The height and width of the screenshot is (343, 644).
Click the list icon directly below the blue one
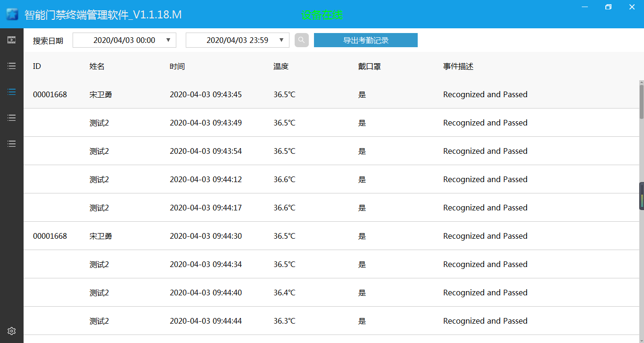[12, 118]
